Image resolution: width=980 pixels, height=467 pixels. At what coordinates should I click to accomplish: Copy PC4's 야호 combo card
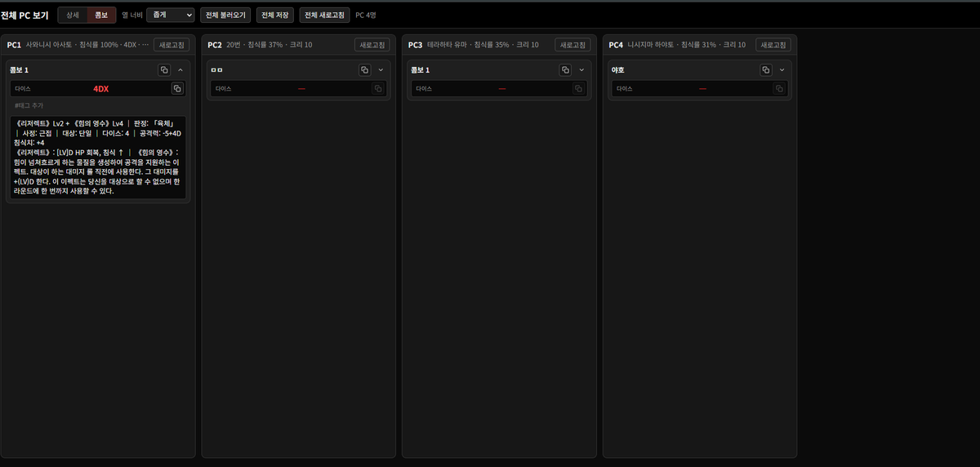766,70
